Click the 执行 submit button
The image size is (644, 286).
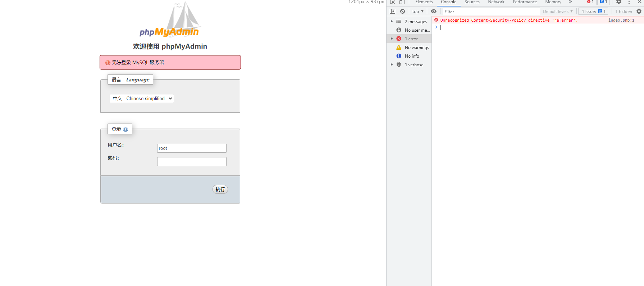[x=220, y=189]
